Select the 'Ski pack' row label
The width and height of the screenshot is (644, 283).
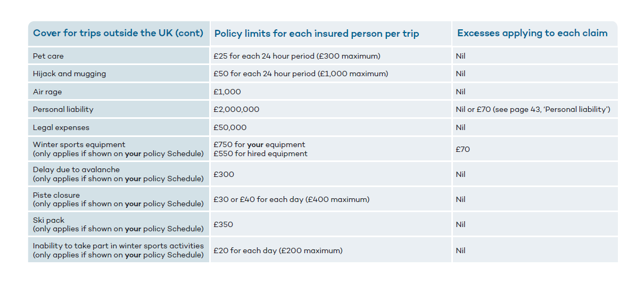[x=48, y=220]
